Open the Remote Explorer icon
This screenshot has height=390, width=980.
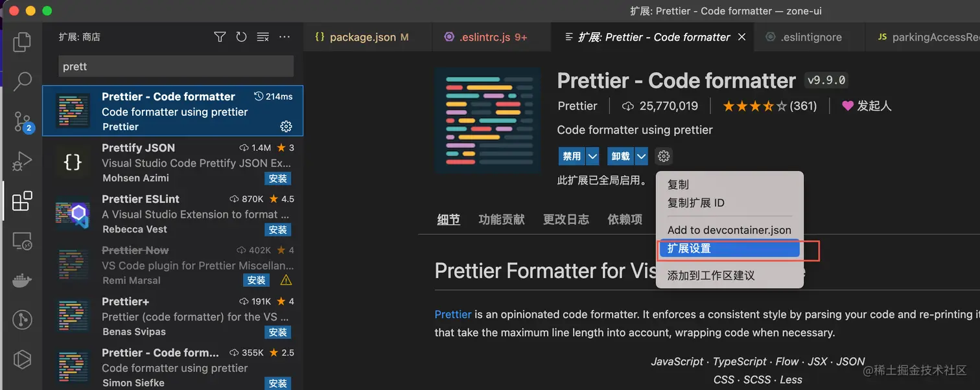tap(22, 241)
